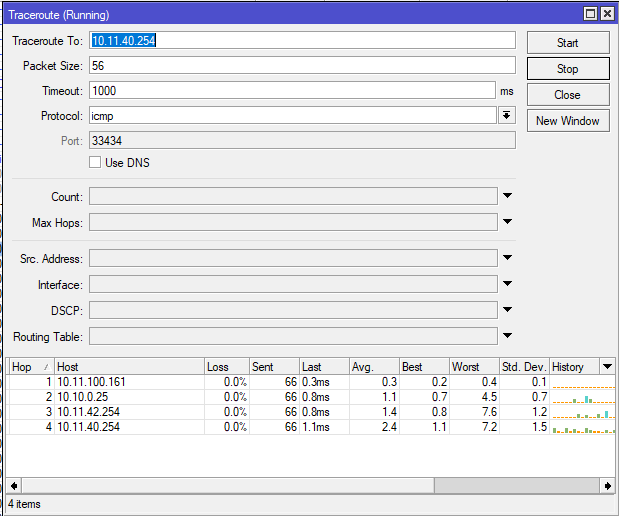The width and height of the screenshot is (619, 516).
Task: Sort by the Best column header
Action: 424,367
